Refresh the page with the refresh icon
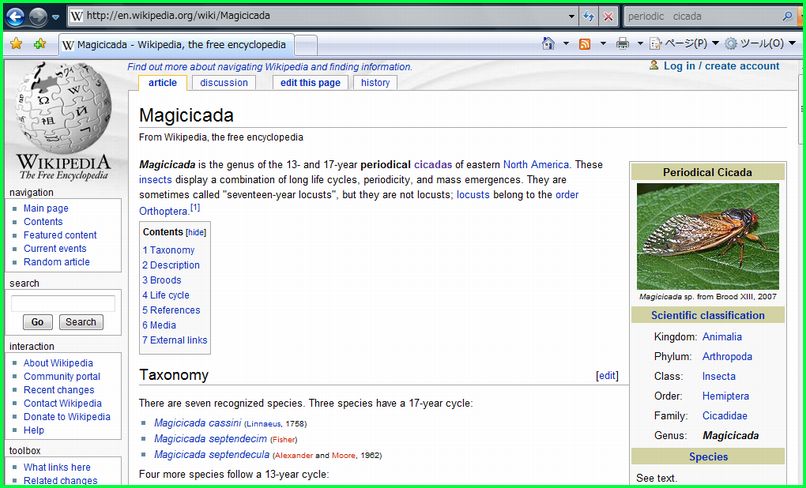This screenshot has height=488, width=806. (589, 16)
